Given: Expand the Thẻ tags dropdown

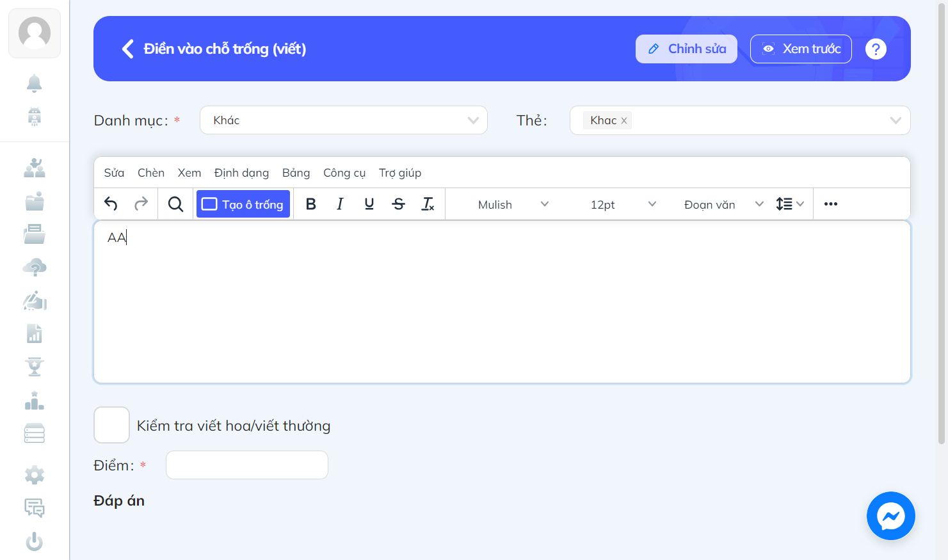Looking at the screenshot, I should coord(740,120).
